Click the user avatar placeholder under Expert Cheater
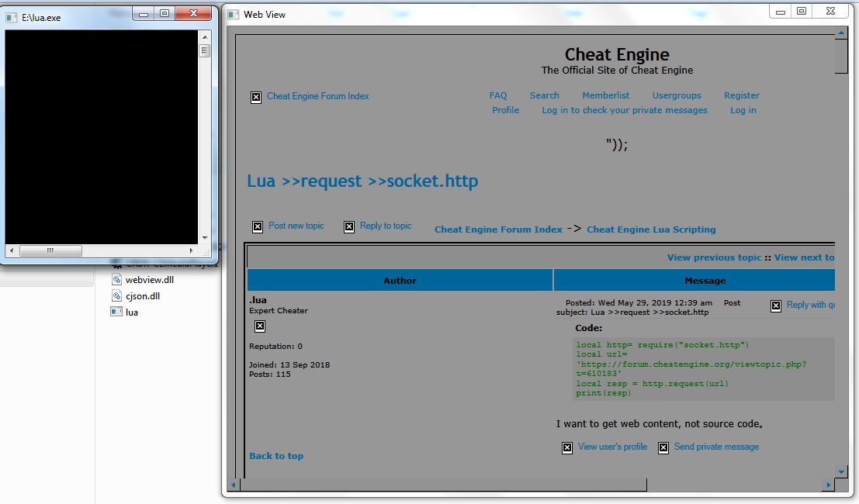This screenshot has height=504, width=859. click(x=260, y=326)
